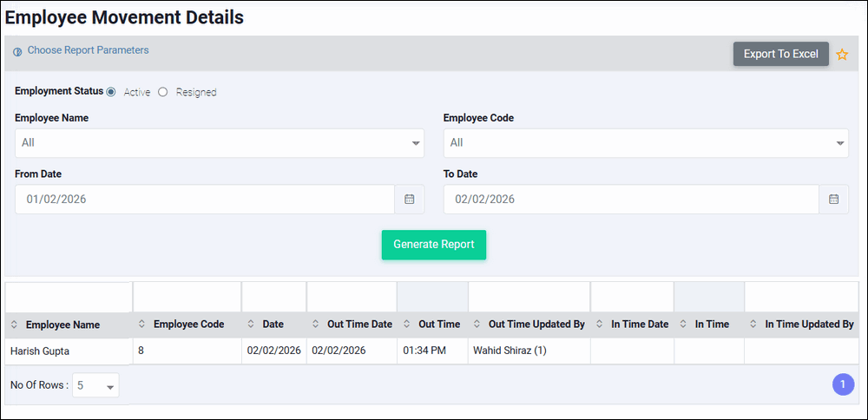Viewport: 868px width, 420px height.
Task: Select Resigned employment status
Action: (163, 92)
